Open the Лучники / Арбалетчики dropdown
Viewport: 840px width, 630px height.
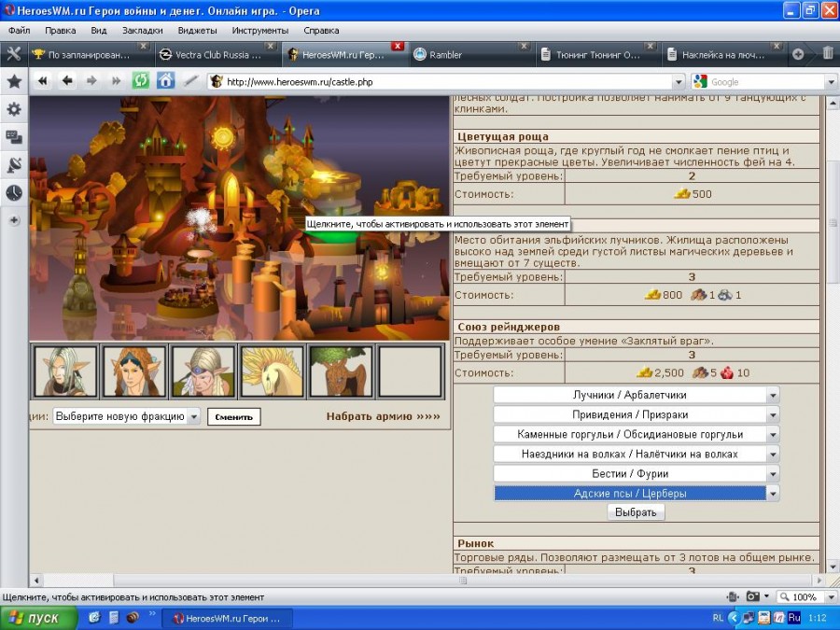pyautogui.click(x=636, y=396)
